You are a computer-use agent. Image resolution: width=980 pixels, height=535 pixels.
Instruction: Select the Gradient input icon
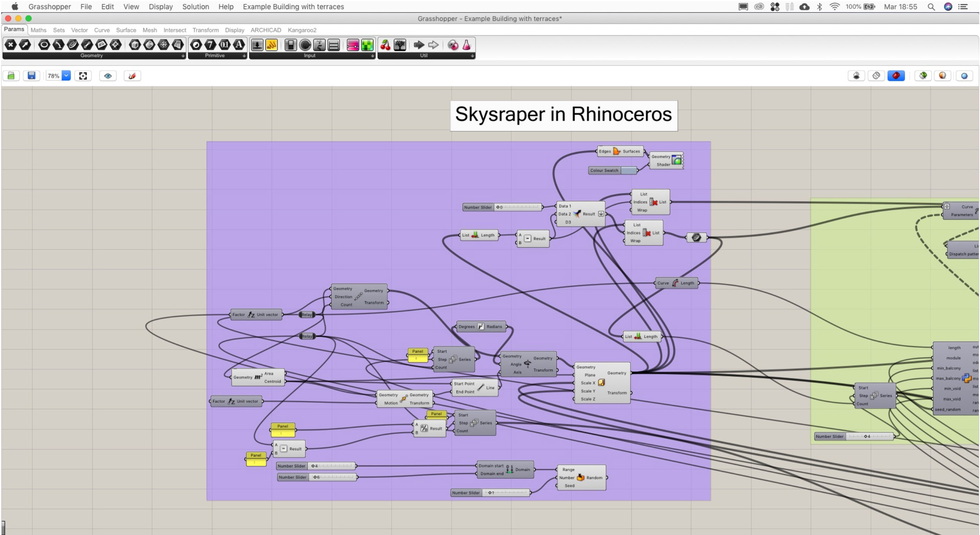[352, 45]
